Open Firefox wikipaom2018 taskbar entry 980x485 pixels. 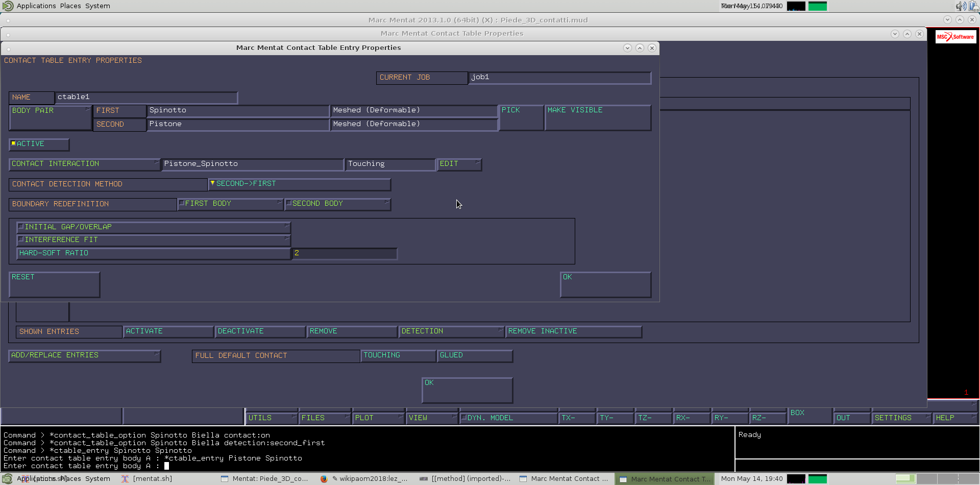[364, 479]
